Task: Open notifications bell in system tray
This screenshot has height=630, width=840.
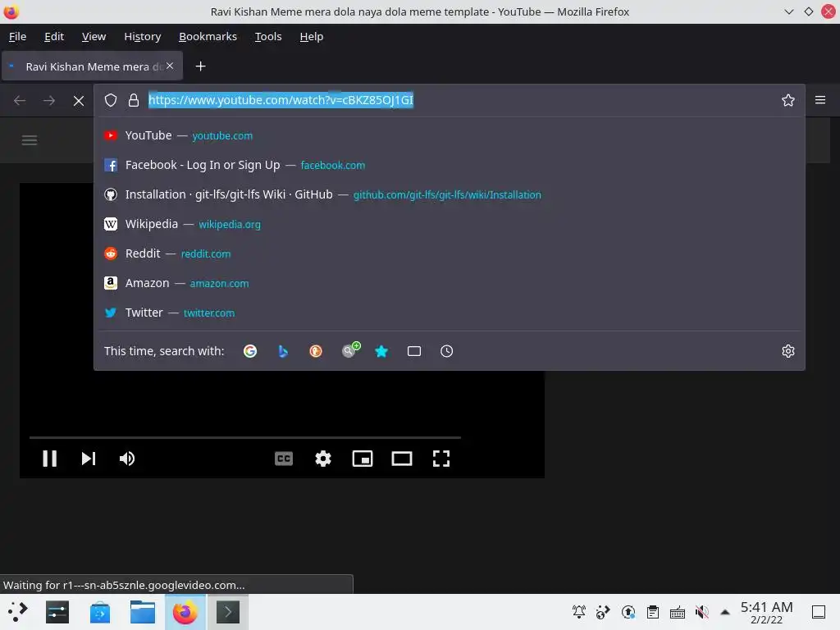Action: point(578,612)
